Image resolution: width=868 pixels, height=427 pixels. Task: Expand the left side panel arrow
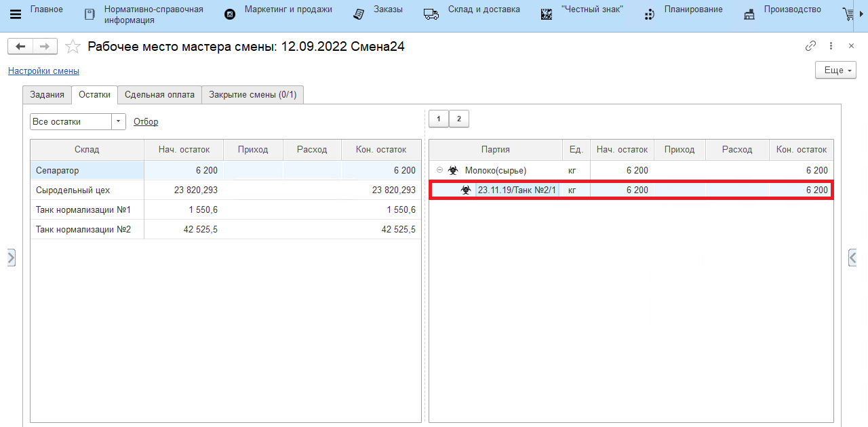[x=11, y=257]
